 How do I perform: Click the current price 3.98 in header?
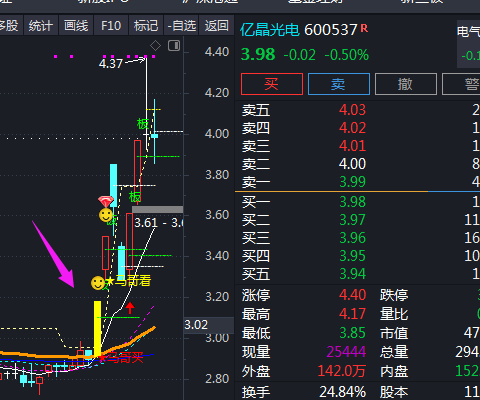tap(258, 55)
